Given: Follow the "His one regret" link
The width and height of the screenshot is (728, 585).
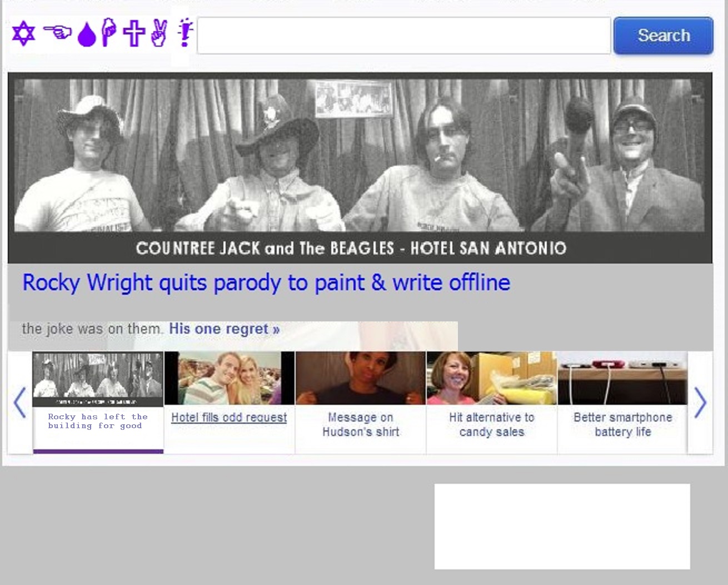Looking at the screenshot, I should [x=224, y=329].
